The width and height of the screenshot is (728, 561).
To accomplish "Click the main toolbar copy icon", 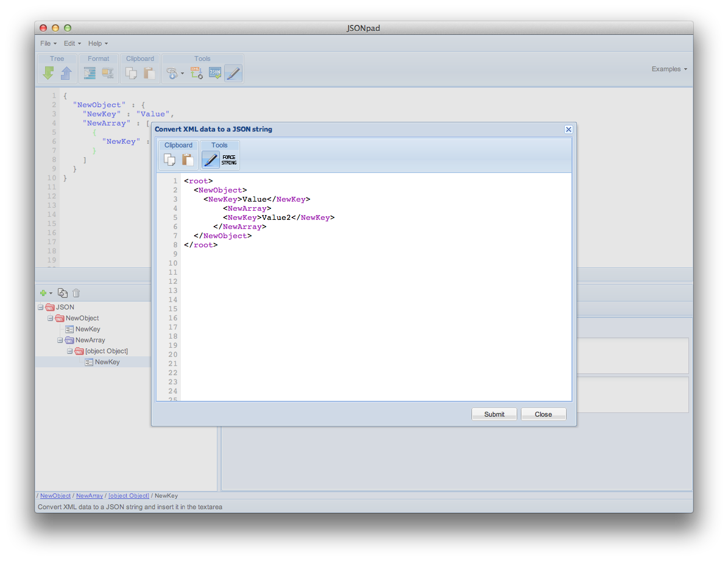I will point(132,73).
